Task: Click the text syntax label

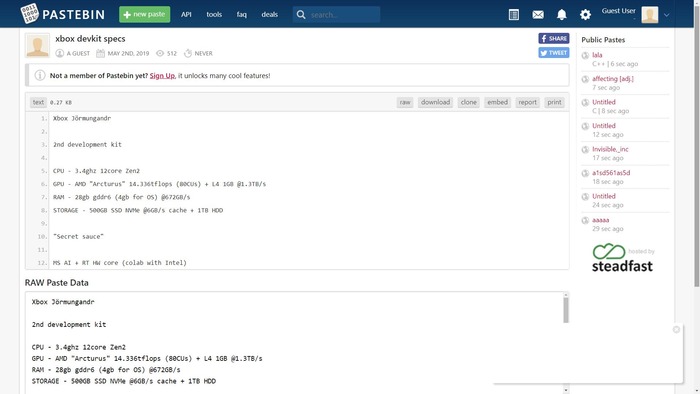Action: [x=38, y=102]
